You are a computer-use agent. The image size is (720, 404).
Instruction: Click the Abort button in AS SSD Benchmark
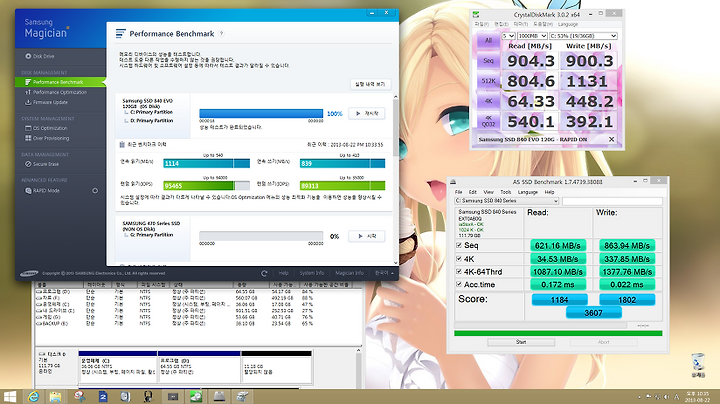point(603,342)
